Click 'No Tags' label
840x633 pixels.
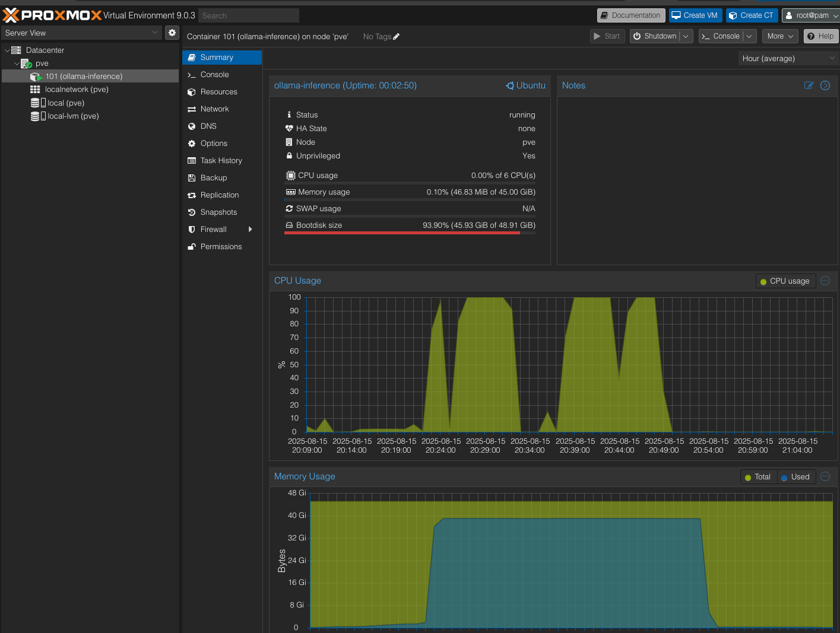point(378,36)
